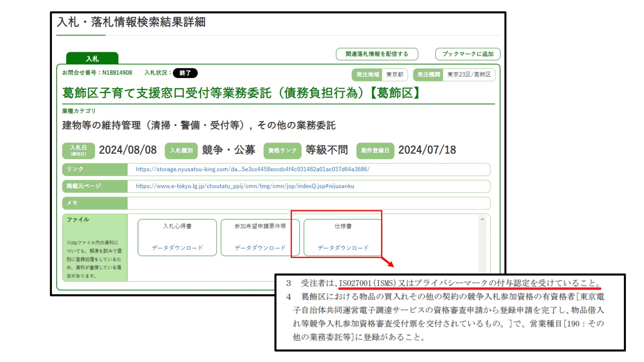Click the 入札種別 green label
This screenshot has width=644, height=362.
click(181, 150)
